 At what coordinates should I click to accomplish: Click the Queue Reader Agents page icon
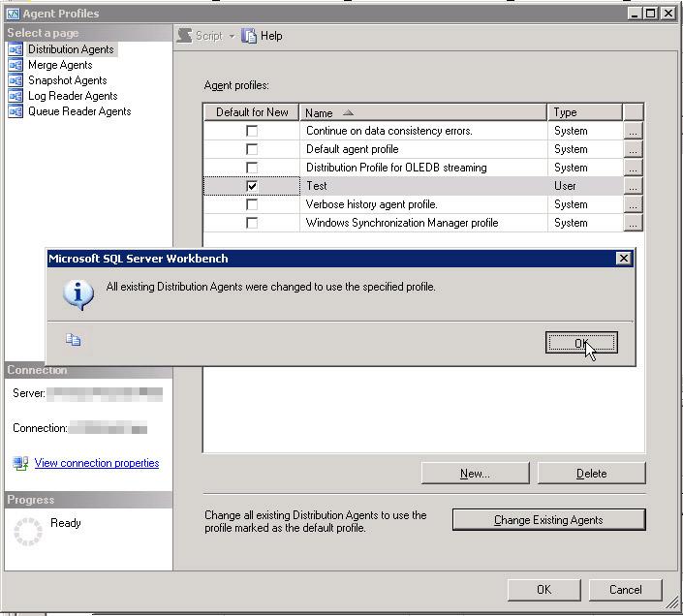(16, 111)
